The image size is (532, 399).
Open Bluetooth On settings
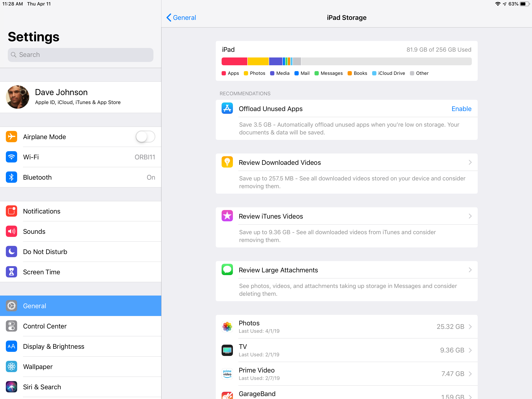(81, 177)
